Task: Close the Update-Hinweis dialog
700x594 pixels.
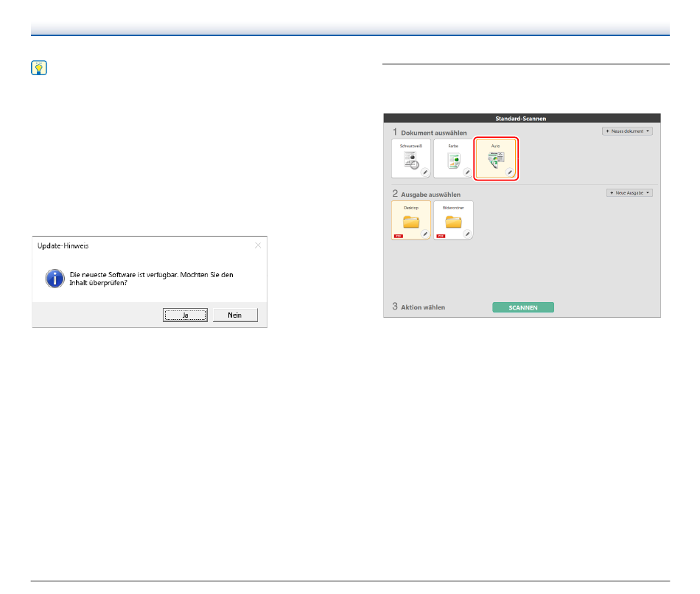Action: (257, 245)
